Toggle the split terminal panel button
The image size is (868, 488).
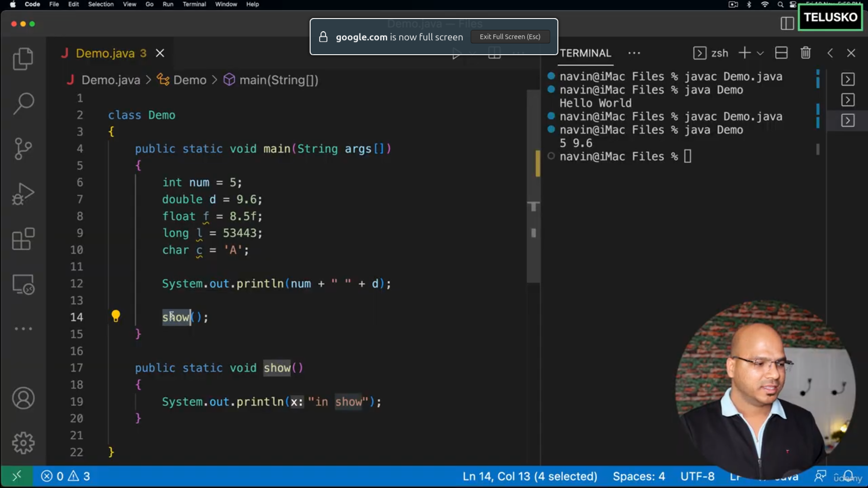tap(781, 53)
